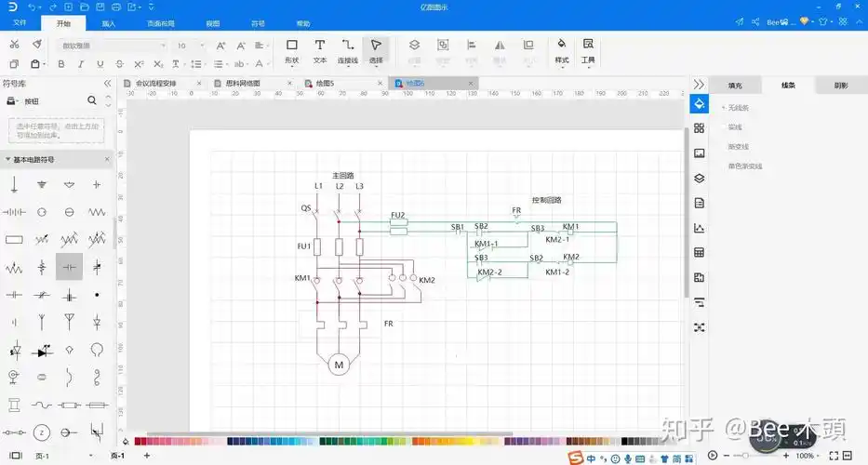
Task: Select the Text tool in the ribbon
Action: coord(319,49)
